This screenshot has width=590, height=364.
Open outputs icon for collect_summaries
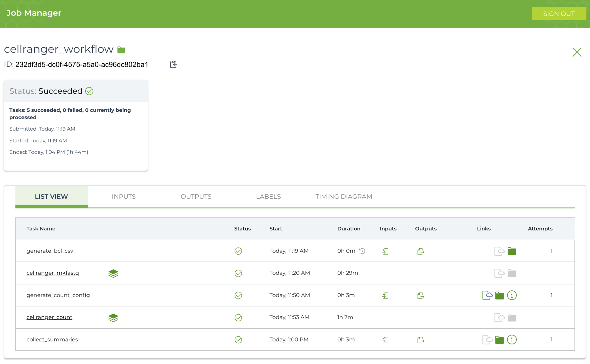[421, 340]
